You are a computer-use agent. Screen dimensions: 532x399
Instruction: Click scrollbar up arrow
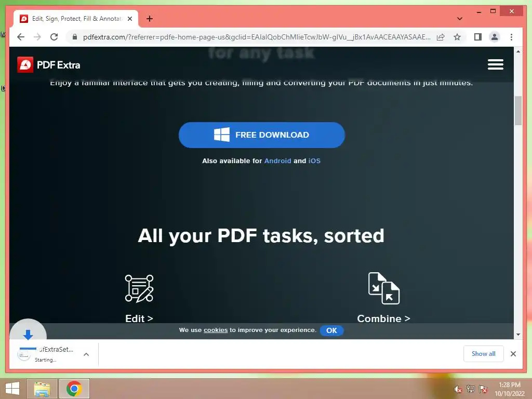[518, 51]
